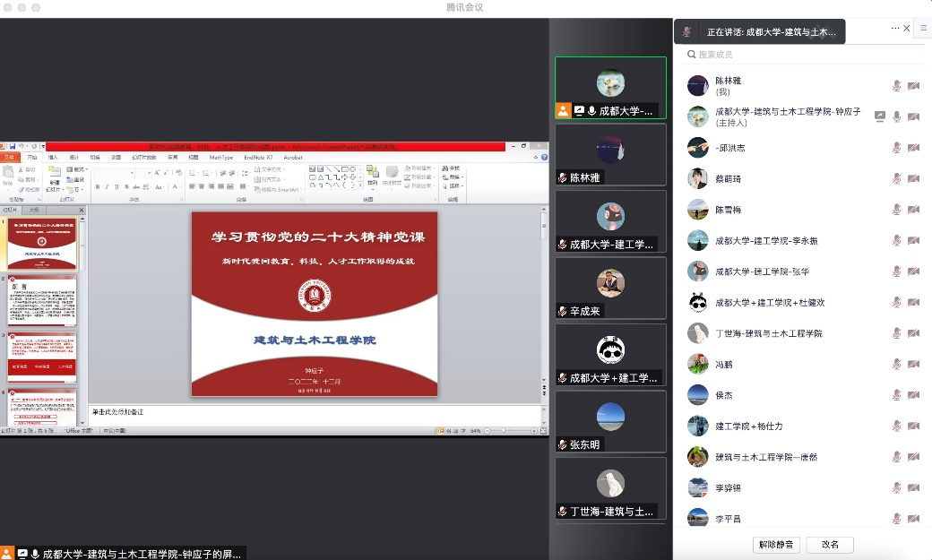Click camera-off icon for 李永振

[913, 240]
